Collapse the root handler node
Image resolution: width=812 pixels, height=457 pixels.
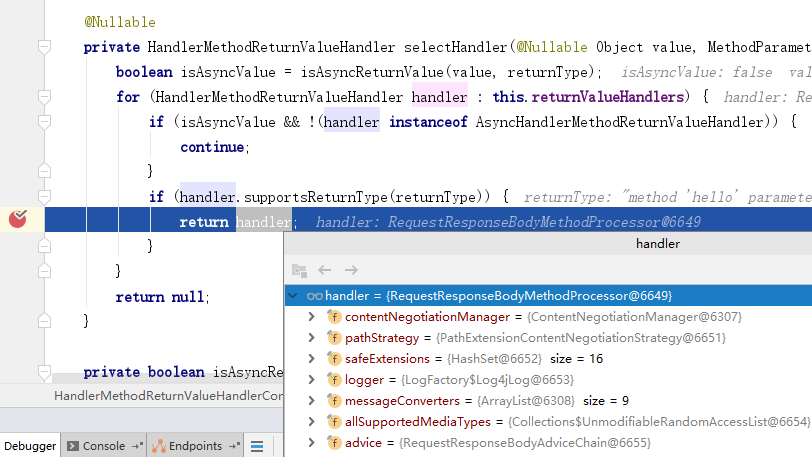[293, 296]
